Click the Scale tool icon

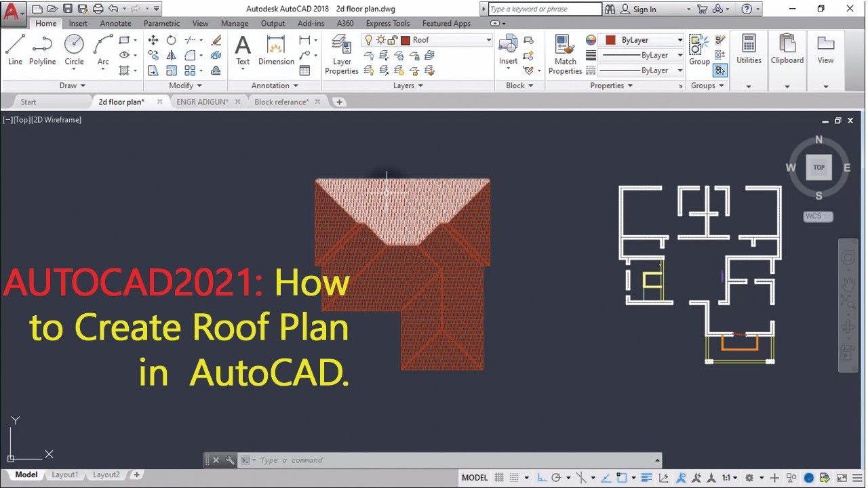[x=172, y=70]
